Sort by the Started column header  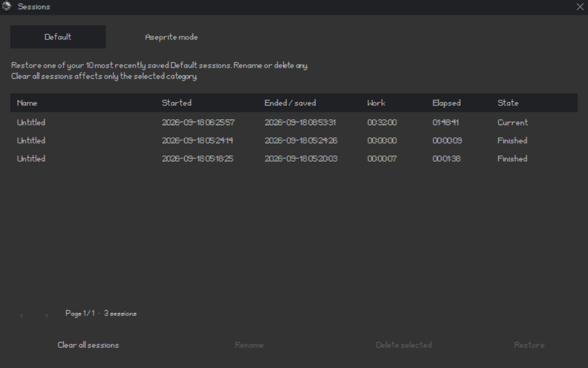pyautogui.click(x=177, y=103)
